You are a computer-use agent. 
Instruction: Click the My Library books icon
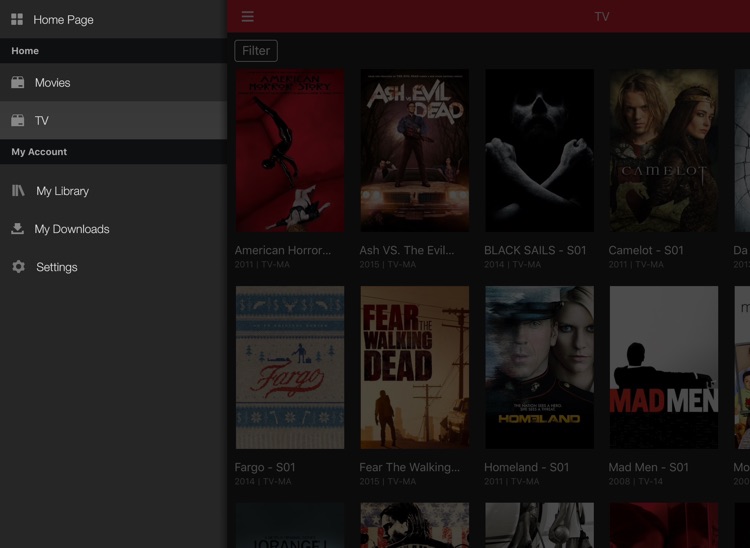(x=18, y=191)
